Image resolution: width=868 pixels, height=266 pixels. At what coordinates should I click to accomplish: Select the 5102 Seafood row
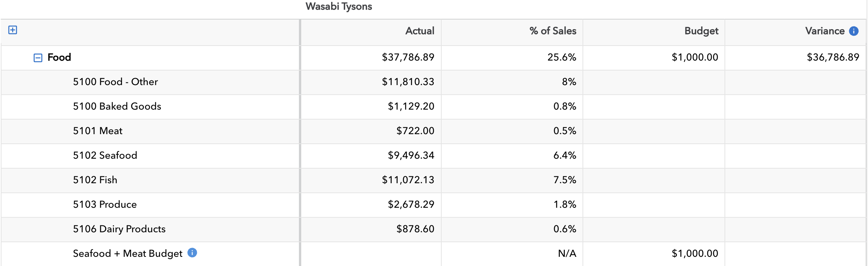(105, 156)
